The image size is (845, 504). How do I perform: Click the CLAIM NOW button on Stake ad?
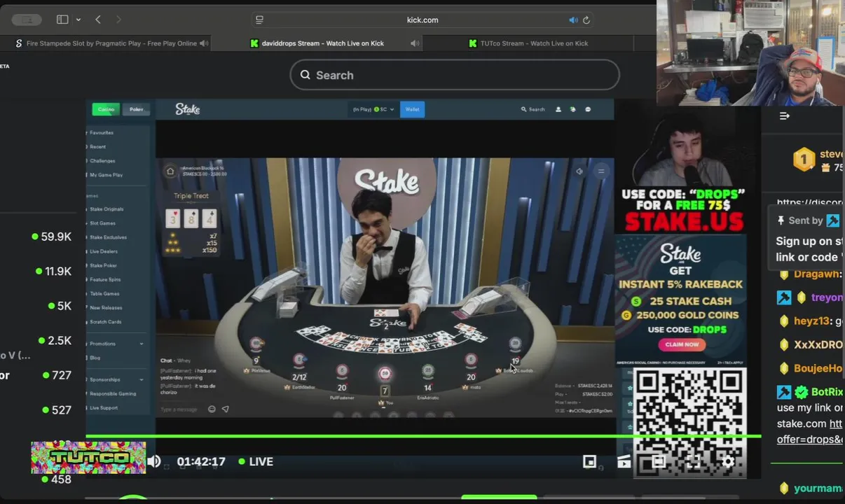point(682,344)
